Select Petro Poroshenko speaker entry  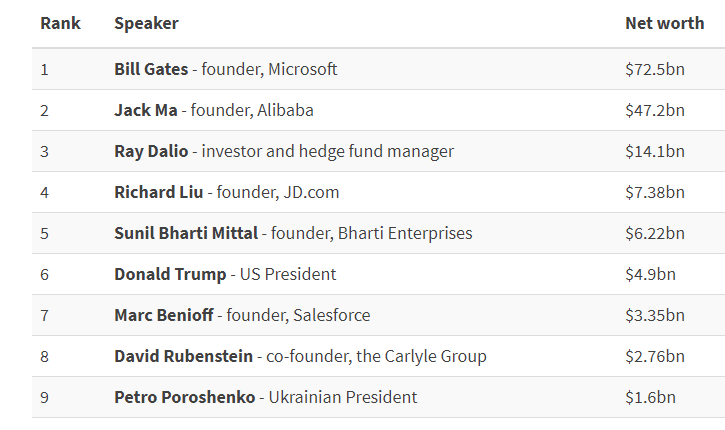266,397
